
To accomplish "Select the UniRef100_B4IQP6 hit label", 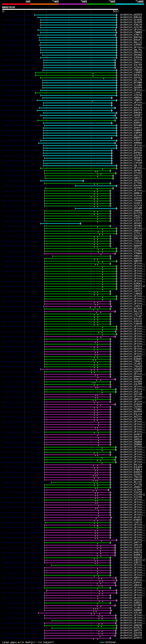I will [x=131, y=605].
